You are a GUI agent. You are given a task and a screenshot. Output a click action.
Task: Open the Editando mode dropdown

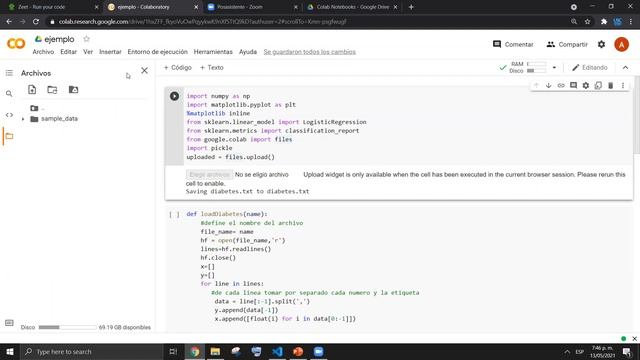590,68
